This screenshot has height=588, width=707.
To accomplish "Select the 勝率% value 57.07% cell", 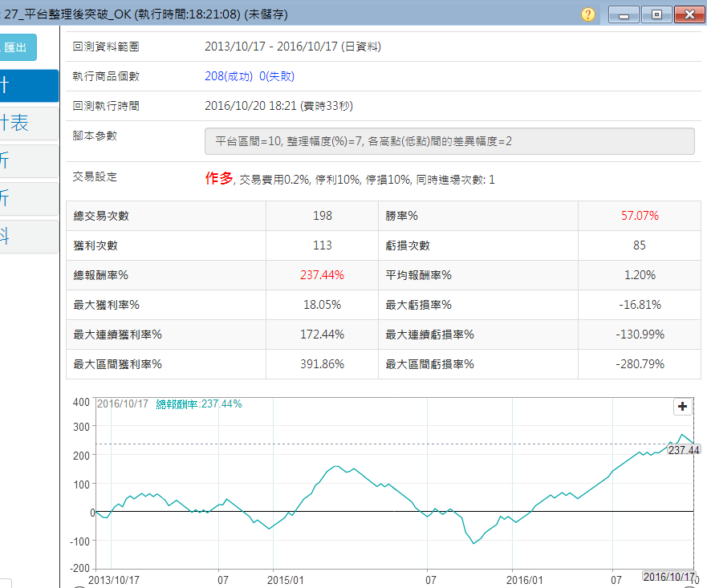I will point(639,216).
